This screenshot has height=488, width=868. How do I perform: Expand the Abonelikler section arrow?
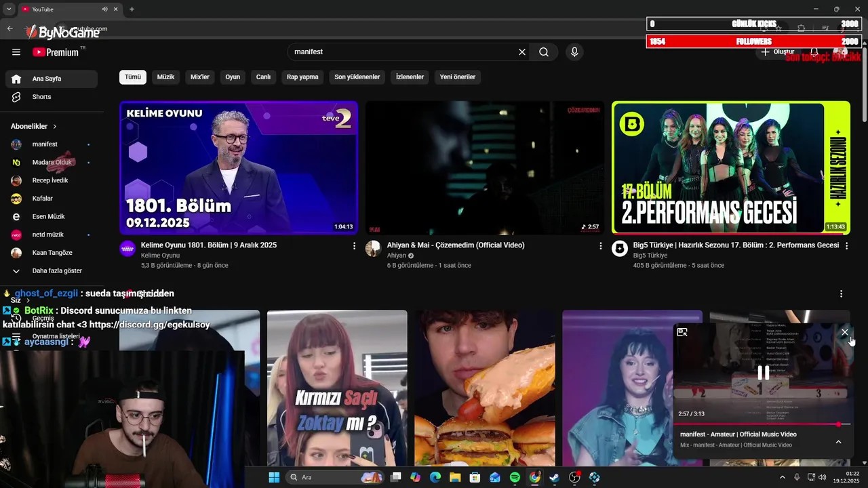click(x=55, y=127)
